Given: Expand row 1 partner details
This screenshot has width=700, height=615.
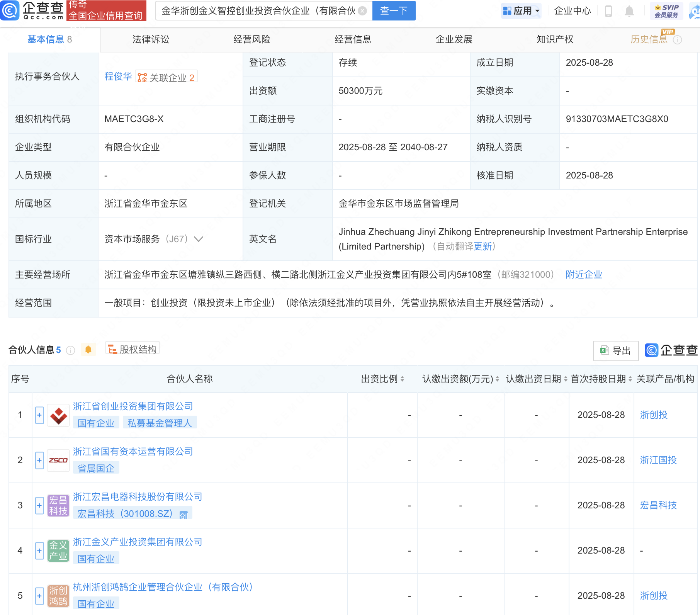Looking at the screenshot, I should pyautogui.click(x=39, y=415).
